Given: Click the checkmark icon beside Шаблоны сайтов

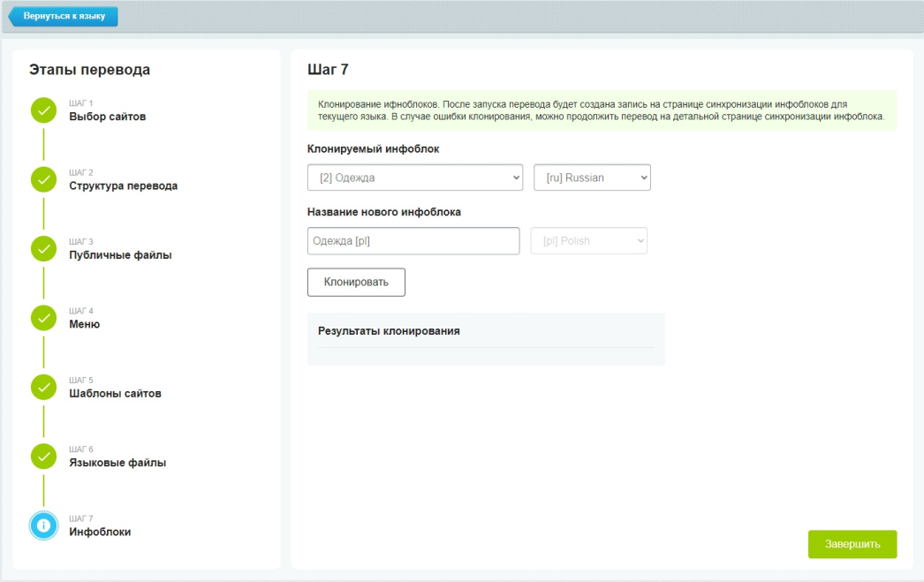Looking at the screenshot, I should [x=43, y=388].
